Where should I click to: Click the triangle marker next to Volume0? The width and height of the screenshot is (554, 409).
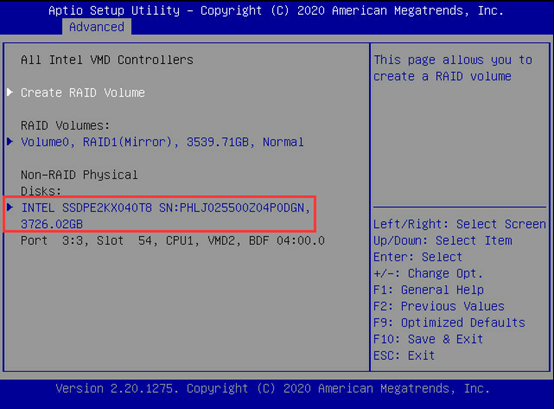[x=10, y=142]
